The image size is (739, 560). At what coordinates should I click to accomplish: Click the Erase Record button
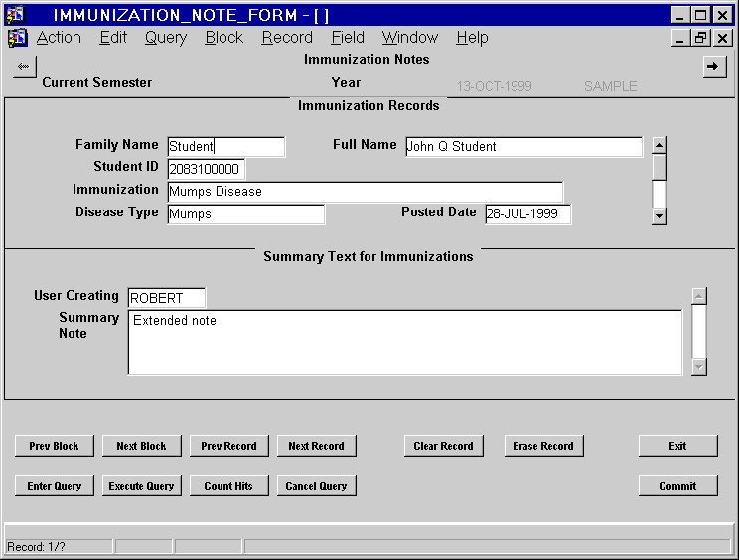tap(543, 446)
